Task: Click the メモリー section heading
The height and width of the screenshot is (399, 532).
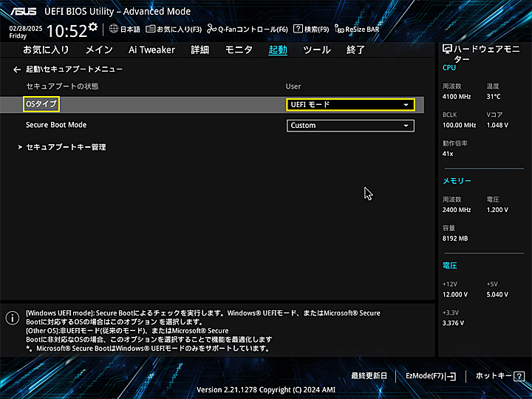Action: [x=457, y=181]
